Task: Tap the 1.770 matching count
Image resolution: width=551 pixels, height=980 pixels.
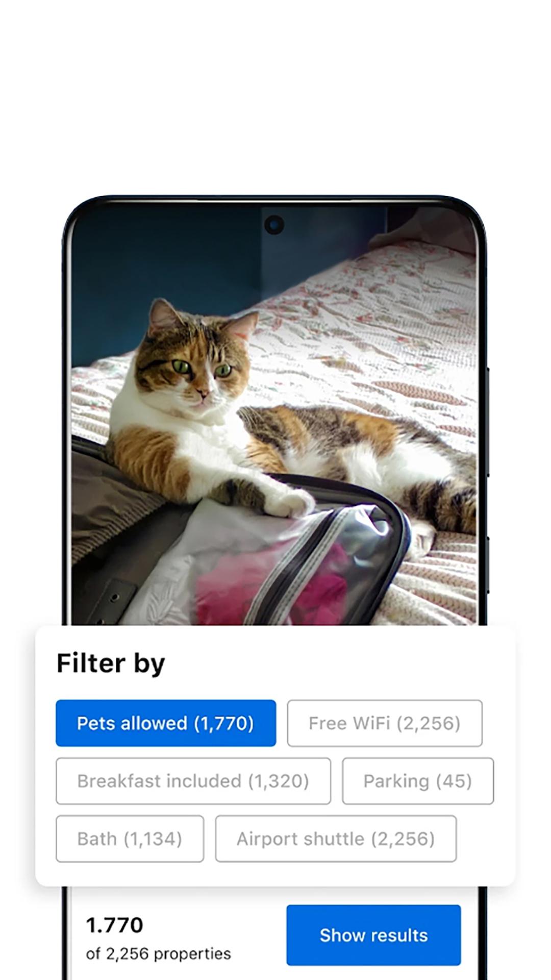Action: (114, 925)
